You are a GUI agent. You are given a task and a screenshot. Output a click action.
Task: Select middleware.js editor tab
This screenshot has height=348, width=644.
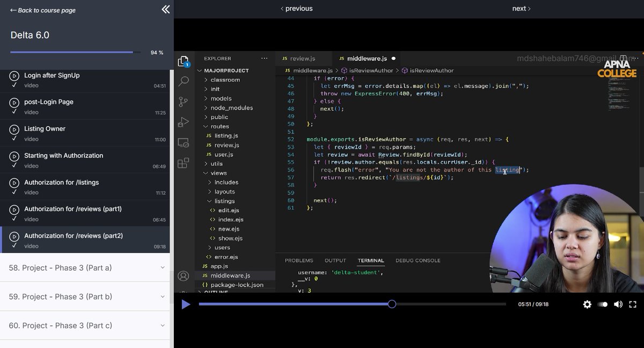(x=367, y=59)
